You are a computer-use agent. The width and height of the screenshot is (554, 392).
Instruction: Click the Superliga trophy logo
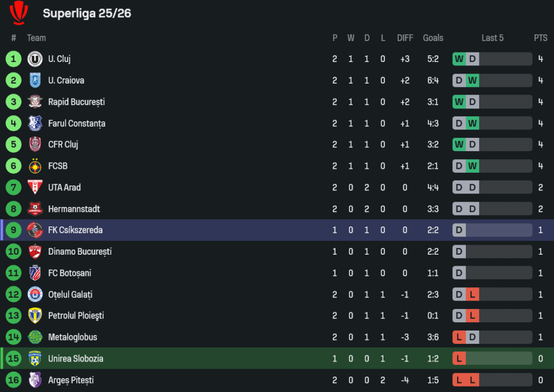[x=19, y=13]
